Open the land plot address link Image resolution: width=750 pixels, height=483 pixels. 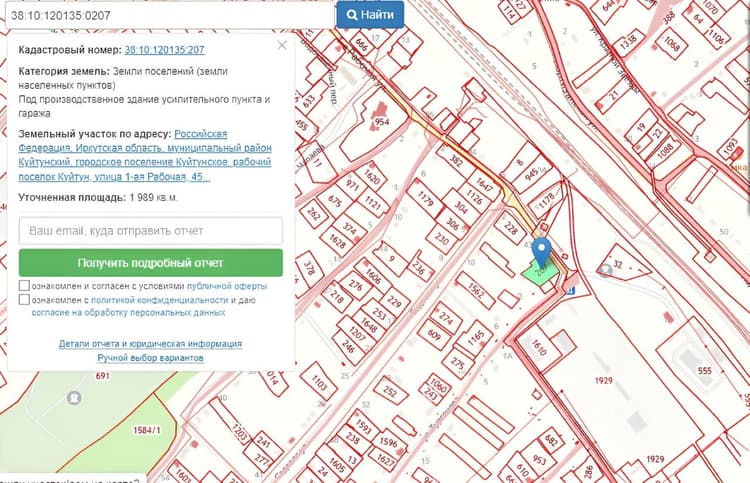click(x=145, y=155)
